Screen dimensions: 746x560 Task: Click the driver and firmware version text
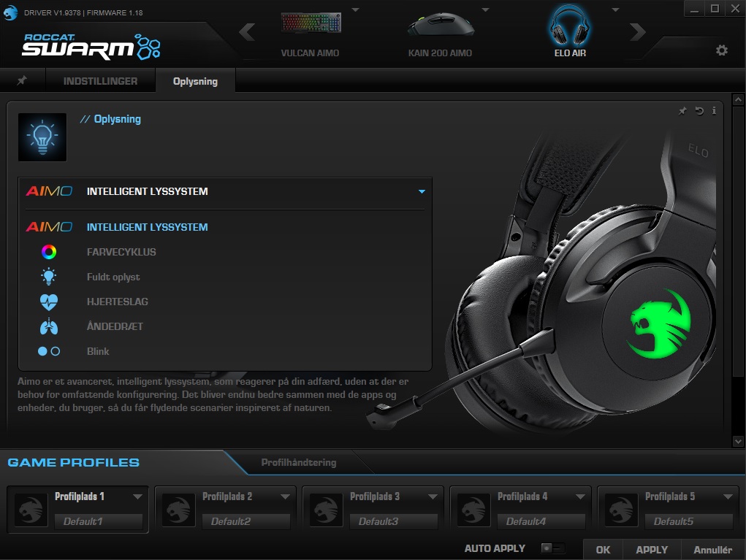[83, 13]
